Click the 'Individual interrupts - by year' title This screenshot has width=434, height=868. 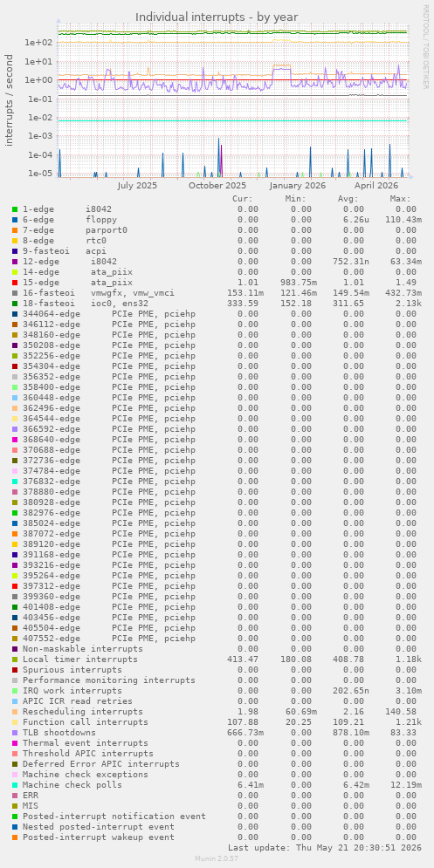click(217, 17)
